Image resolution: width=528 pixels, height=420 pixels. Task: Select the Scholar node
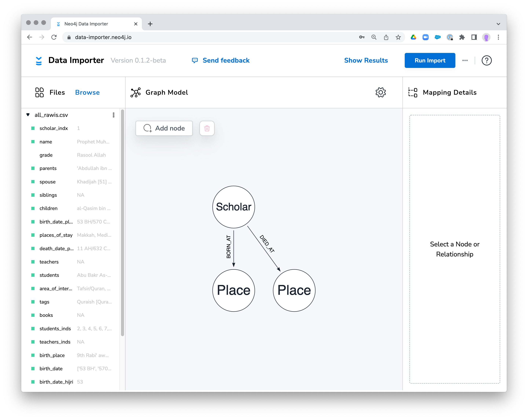(233, 207)
